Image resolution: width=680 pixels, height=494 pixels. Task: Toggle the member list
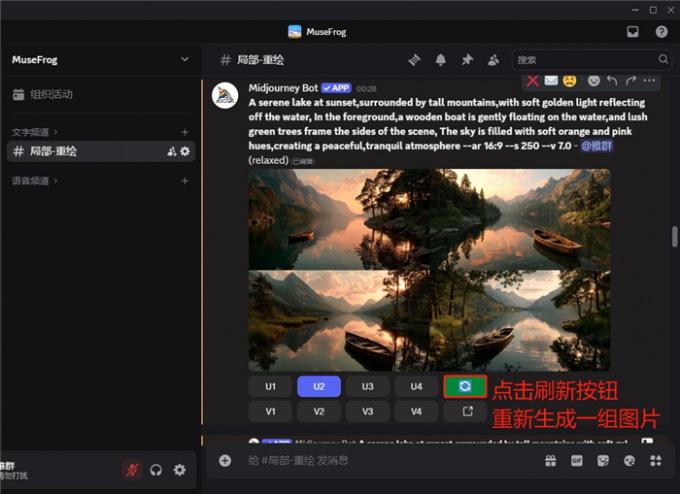[x=493, y=59]
